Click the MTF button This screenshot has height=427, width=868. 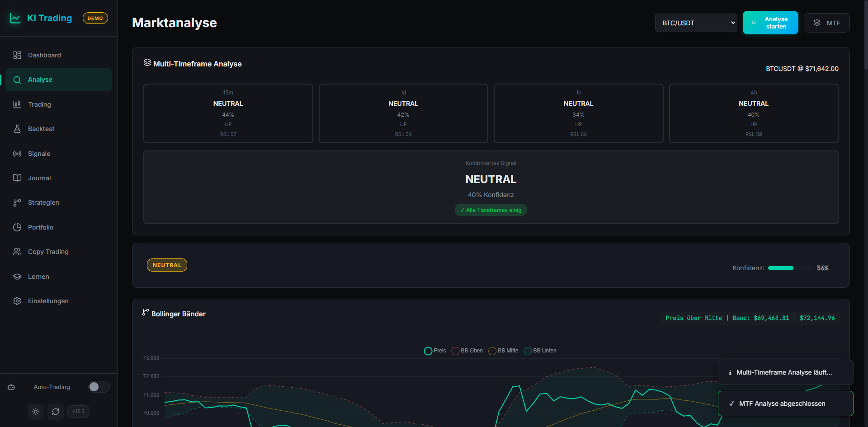(826, 23)
